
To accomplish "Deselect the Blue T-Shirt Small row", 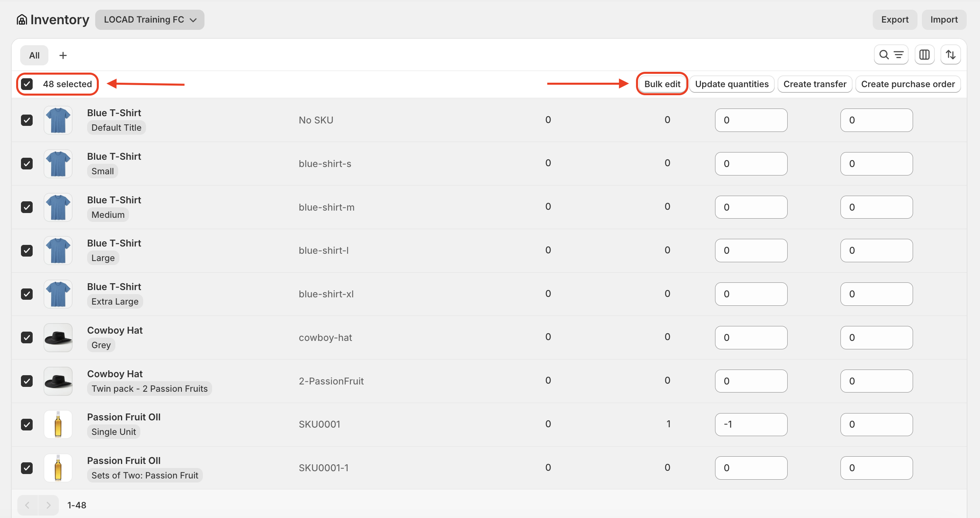I will pyautogui.click(x=27, y=163).
